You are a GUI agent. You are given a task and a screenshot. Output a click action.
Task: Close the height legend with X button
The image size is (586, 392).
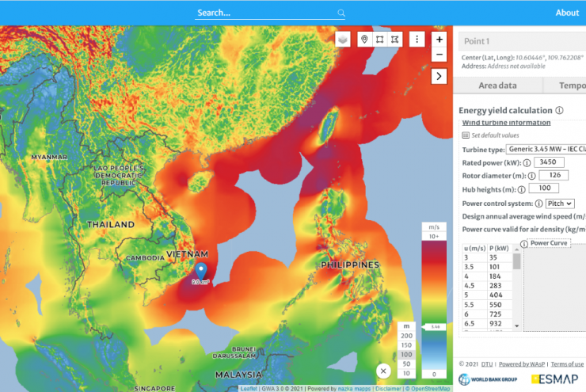pyautogui.click(x=383, y=371)
